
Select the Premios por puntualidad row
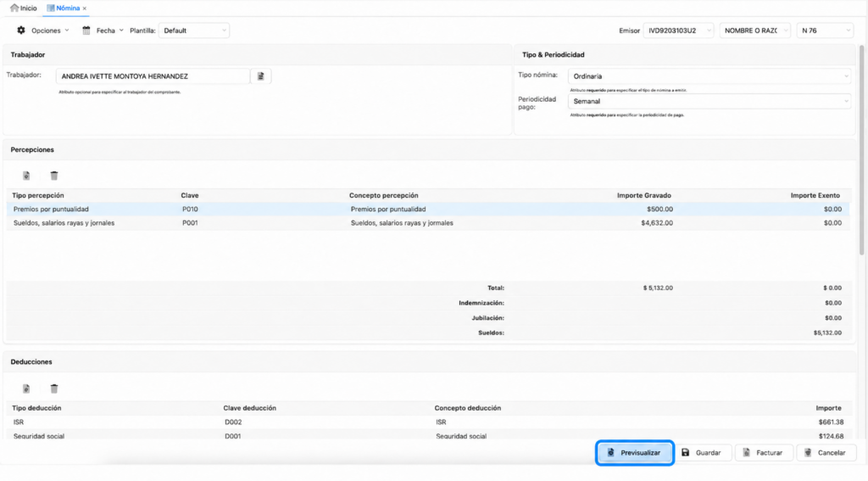click(428, 209)
